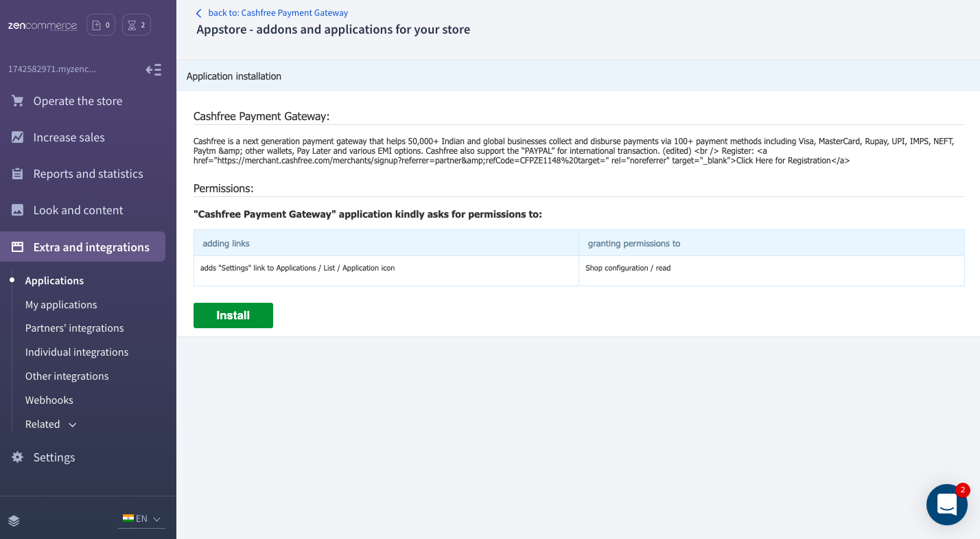Open Individual integrations
The image size is (980, 539).
77,352
